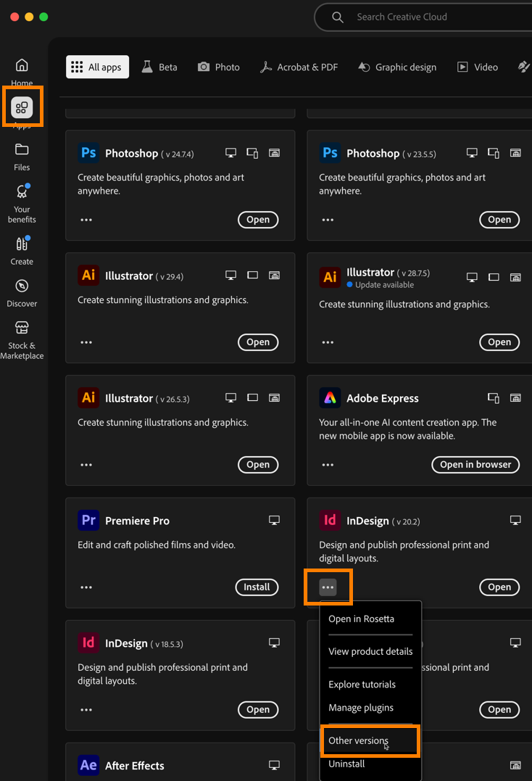Image resolution: width=532 pixels, height=781 pixels.
Task: Open Adobe Express in browser
Action: [475, 465]
